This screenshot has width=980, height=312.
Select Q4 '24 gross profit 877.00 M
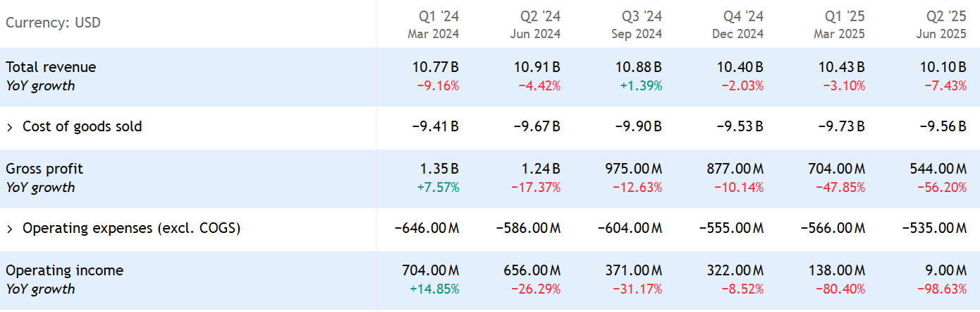click(735, 169)
